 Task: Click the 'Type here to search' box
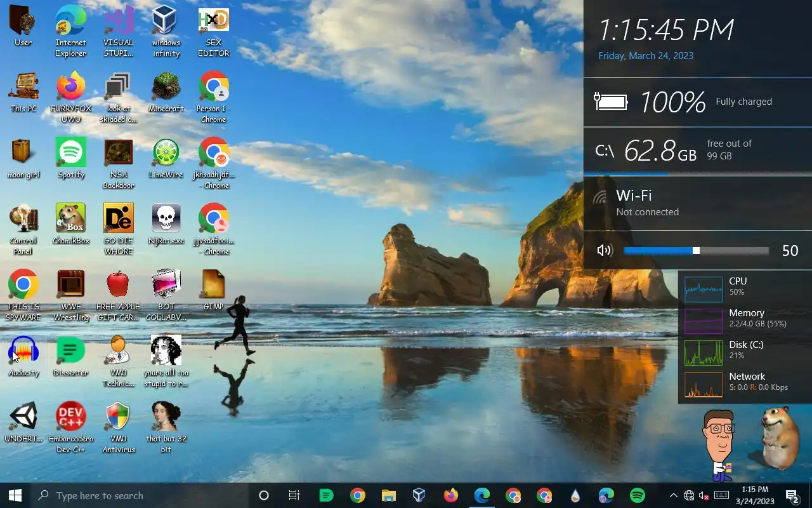[139, 495]
